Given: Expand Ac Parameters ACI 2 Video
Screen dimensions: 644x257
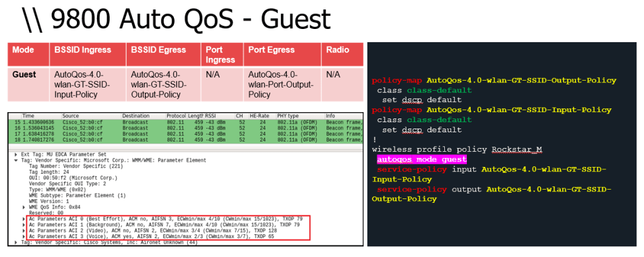Looking at the screenshot, I should tap(23, 230).
